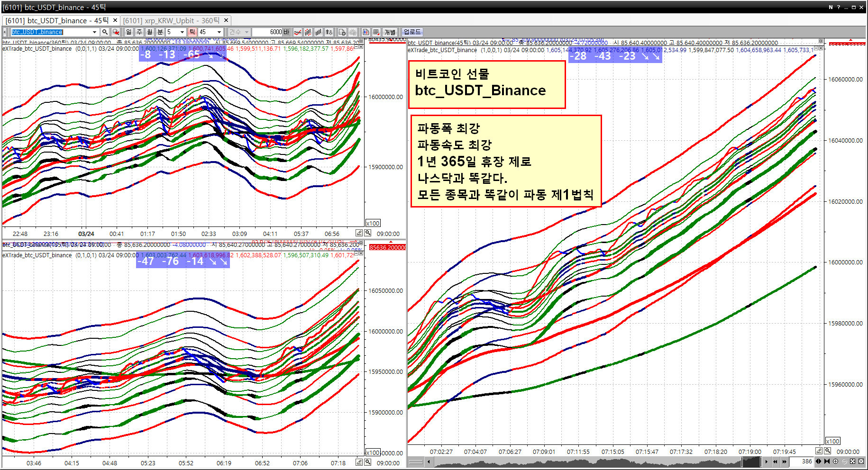Open the minute interval dropdown showing 5
This screenshot has height=470, width=868.
point(182,32)
